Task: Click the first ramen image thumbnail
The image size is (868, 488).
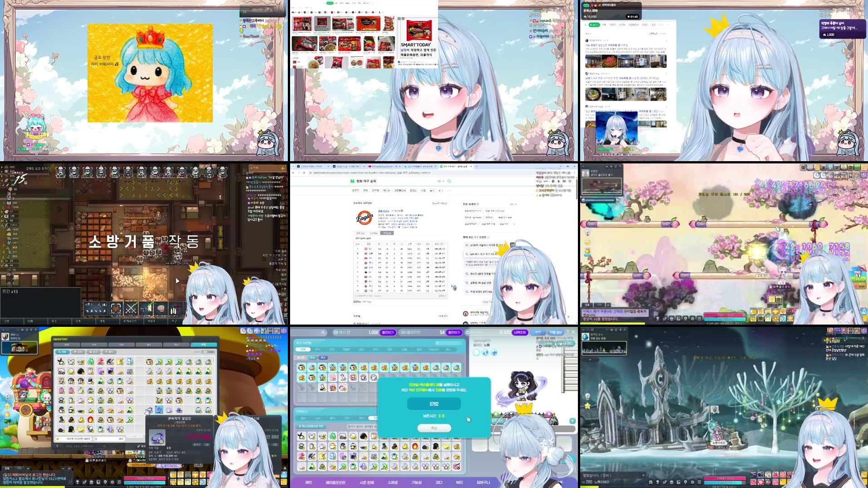Action: coord(302,24)
